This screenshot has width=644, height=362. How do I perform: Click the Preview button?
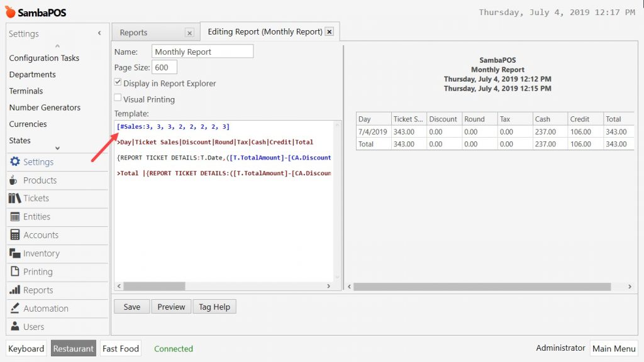[171, 307]
